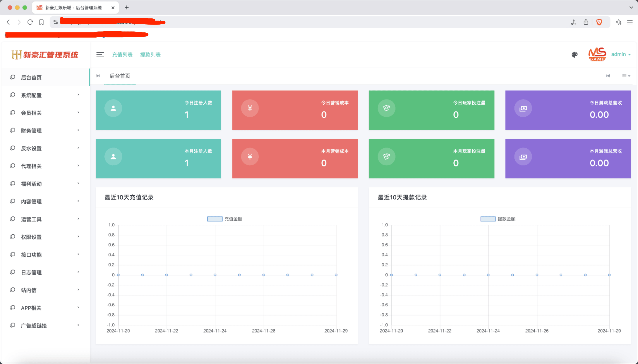638x364 pixels.
Task: Click the 今日注册人数 stat card
Action: [x=158, y=110]
